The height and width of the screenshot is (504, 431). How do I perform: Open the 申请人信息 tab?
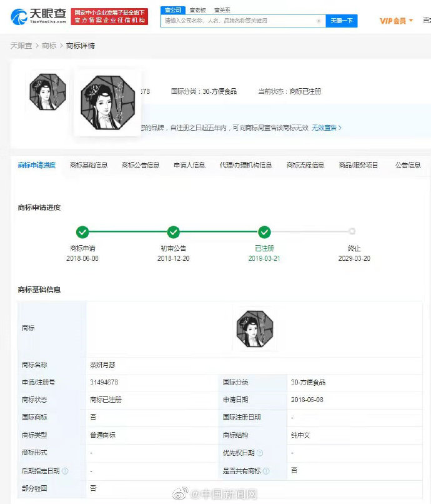[x=189, y=165]
